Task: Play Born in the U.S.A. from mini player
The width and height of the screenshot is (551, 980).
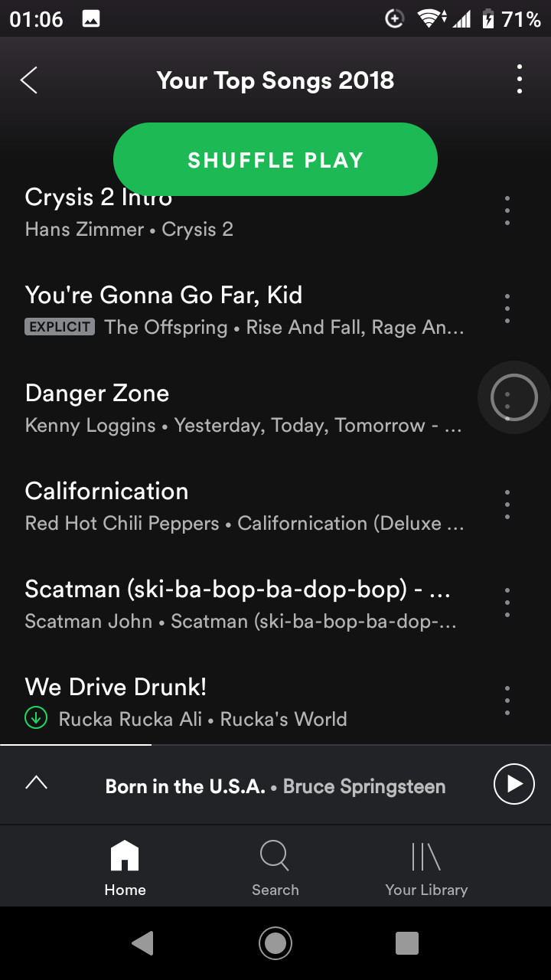Action: (x=514, y=784)
